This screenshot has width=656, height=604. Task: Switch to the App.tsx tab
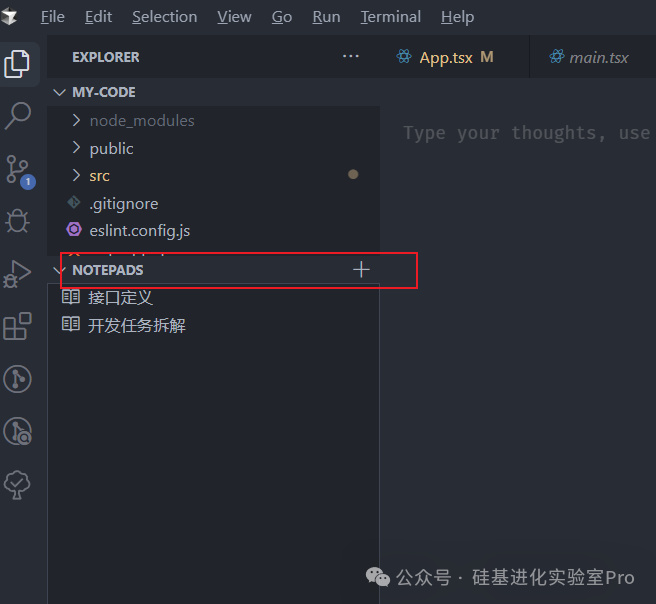coord(445,58)
